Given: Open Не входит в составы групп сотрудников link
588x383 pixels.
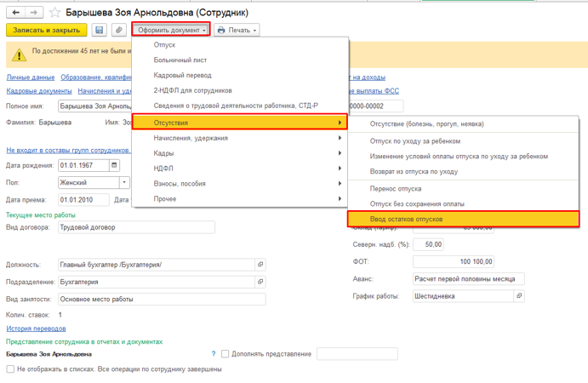Looking at the screenshot, I should coord(69,150).
